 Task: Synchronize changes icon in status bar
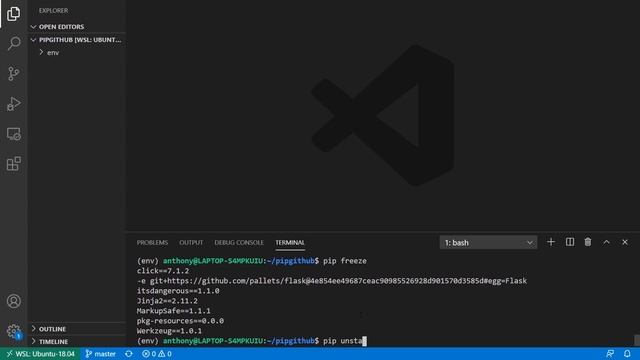coord(129,354)
